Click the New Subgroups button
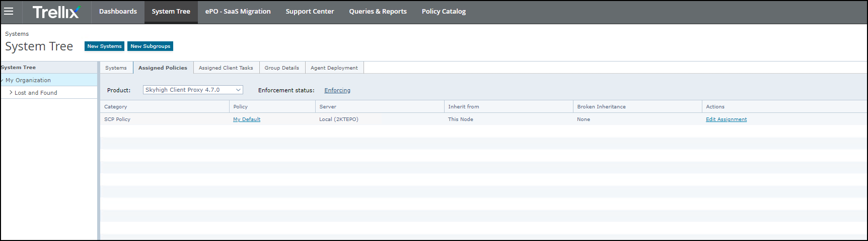Image resolution: width=868 pixels, height=241 pixels. (x=150, y=46)
